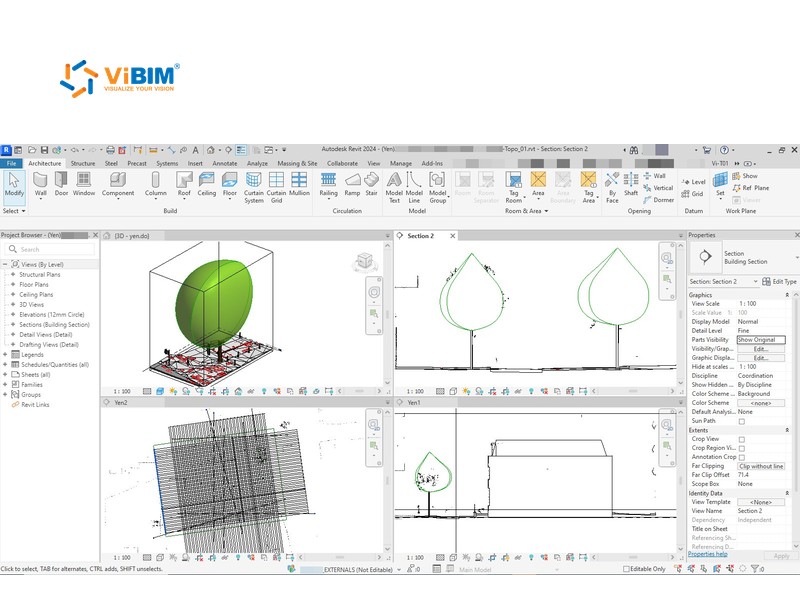Switch to the Structure ribbon tab
The height and width of the screenshot is (600, 800).
[x=83, y=163]
